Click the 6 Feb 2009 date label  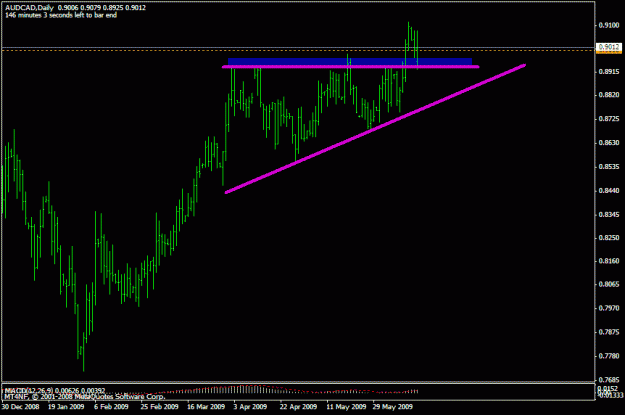point(111,407)
